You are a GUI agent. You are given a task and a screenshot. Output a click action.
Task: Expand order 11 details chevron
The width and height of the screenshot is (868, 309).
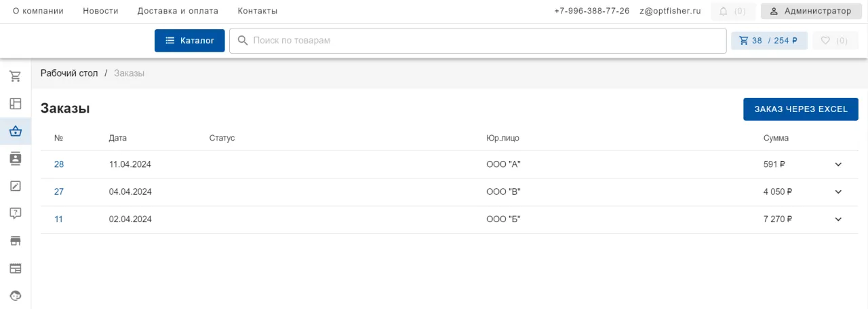point(838,219)
